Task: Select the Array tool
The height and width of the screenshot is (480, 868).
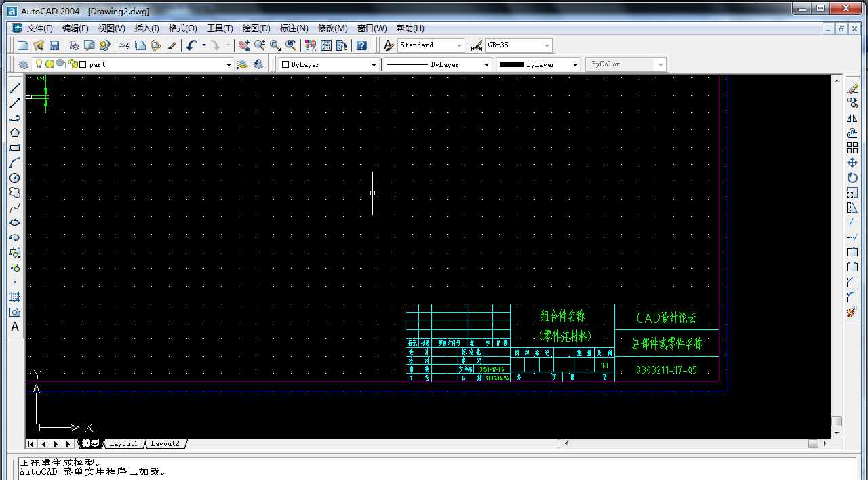Action: pos(852,148)
